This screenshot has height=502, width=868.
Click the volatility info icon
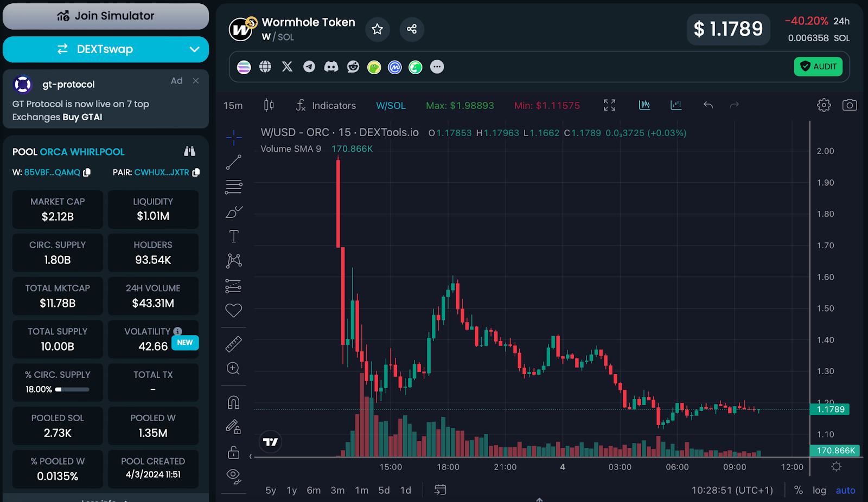click(x=177, y=331)
